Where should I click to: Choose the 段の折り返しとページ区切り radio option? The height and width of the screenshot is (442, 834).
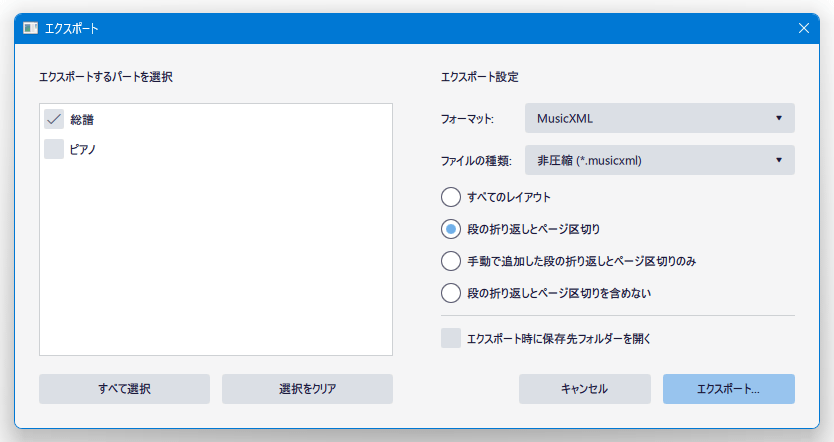coord(451,229)
